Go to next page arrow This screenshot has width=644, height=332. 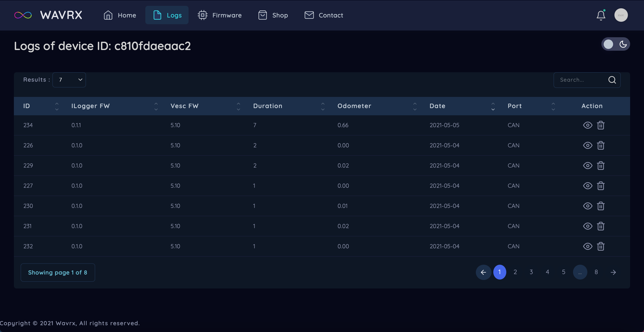(x=613, y=272)
